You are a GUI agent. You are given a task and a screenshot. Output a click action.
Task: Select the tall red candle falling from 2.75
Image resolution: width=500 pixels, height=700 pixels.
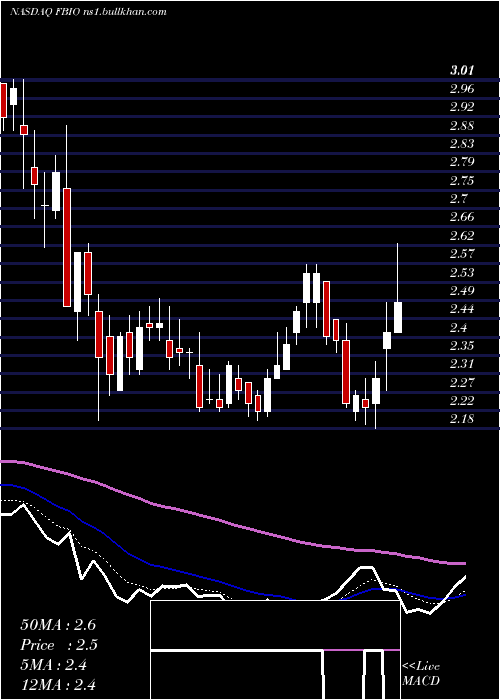pyautogui.click(x=67, y=247)
